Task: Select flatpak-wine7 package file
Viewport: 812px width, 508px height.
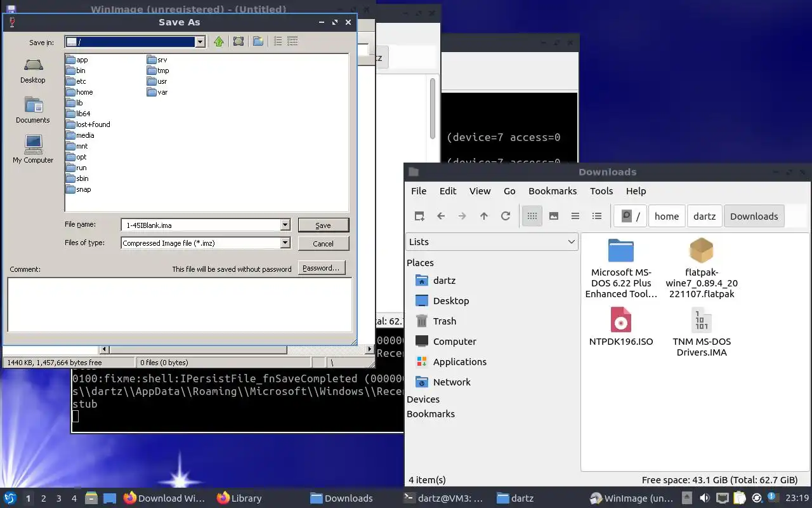Action: pyautogui.click(x=702, y=268)
